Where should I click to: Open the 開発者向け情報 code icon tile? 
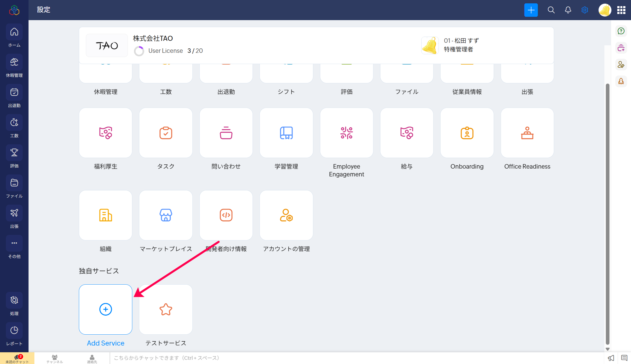click(x=226, y=215)
